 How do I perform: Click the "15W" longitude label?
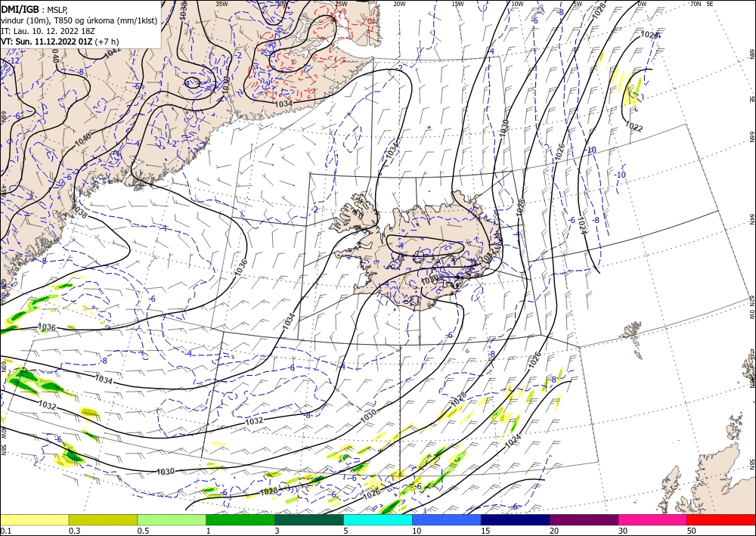[457, 4]
